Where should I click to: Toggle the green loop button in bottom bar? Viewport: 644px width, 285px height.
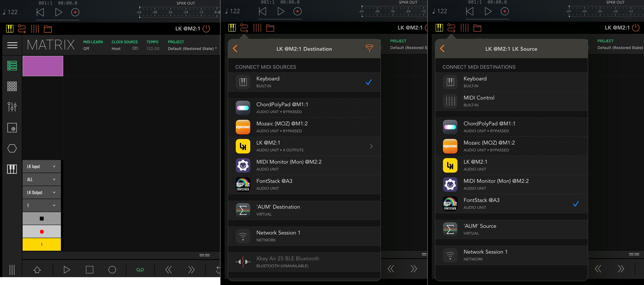coord(140,270)
